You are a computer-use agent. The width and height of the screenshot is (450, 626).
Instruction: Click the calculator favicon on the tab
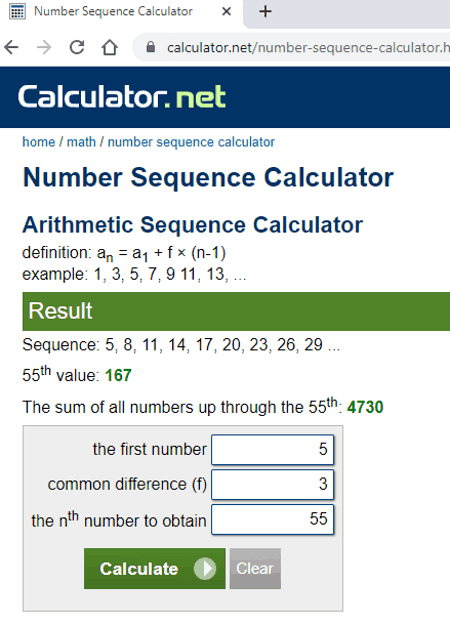click(17, 12)
